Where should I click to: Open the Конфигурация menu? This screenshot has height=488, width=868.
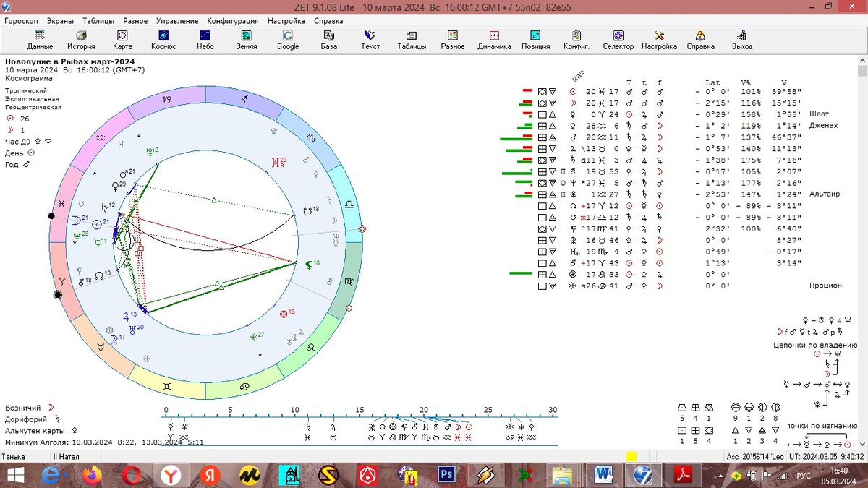[x=233, y=21]
